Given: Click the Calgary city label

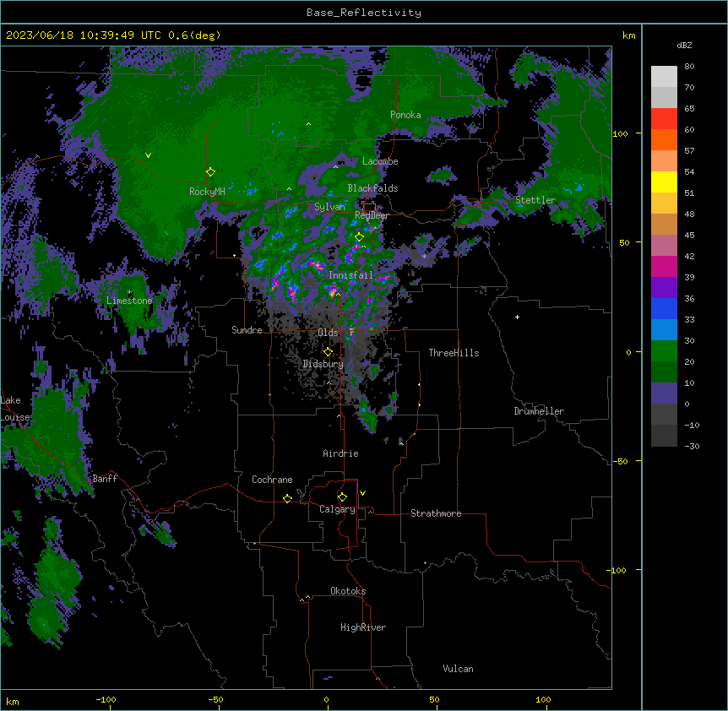Looking at the screenshot, I should pyautogui.click(x=337, y=509).
